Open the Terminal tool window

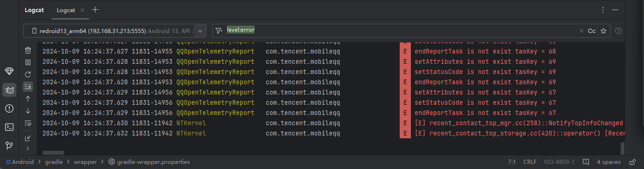(x=9, y=127)
